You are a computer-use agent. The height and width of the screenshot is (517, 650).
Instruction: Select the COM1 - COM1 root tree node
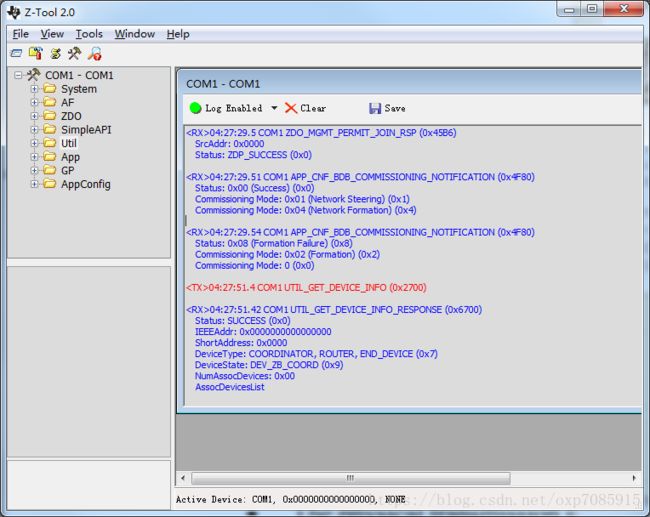[78, 75]
